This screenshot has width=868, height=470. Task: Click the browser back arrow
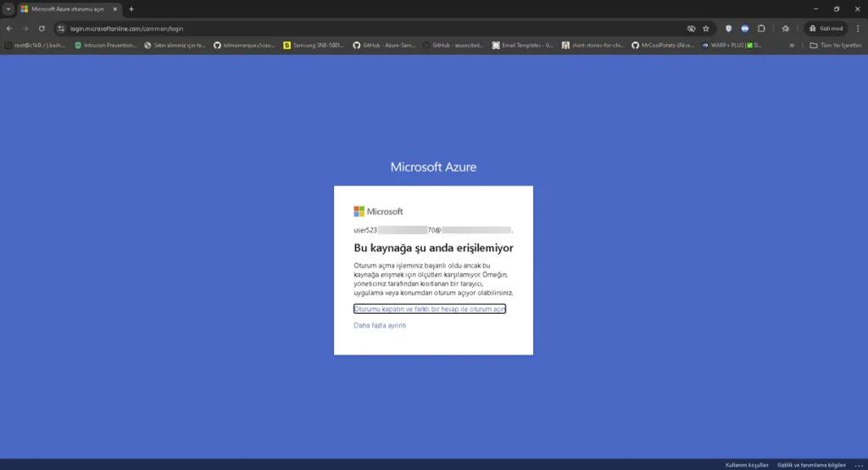click(9, 28)
